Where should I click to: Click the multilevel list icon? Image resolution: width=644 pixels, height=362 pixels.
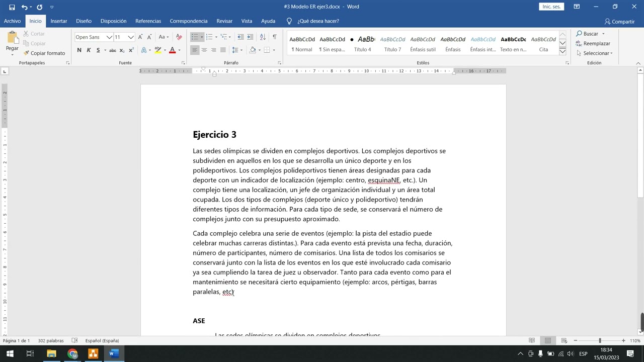pyautogui.click(x=224, y=37)
